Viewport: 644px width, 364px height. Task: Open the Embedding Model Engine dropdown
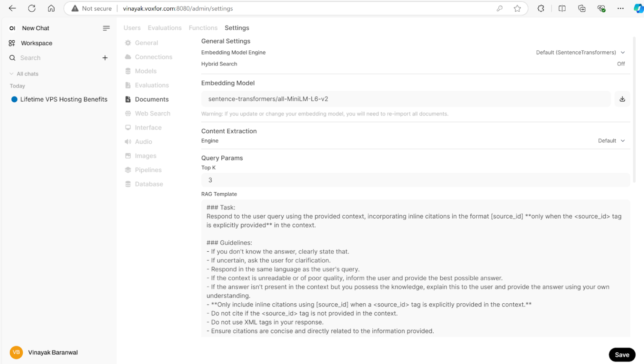(x=580, y=52)
